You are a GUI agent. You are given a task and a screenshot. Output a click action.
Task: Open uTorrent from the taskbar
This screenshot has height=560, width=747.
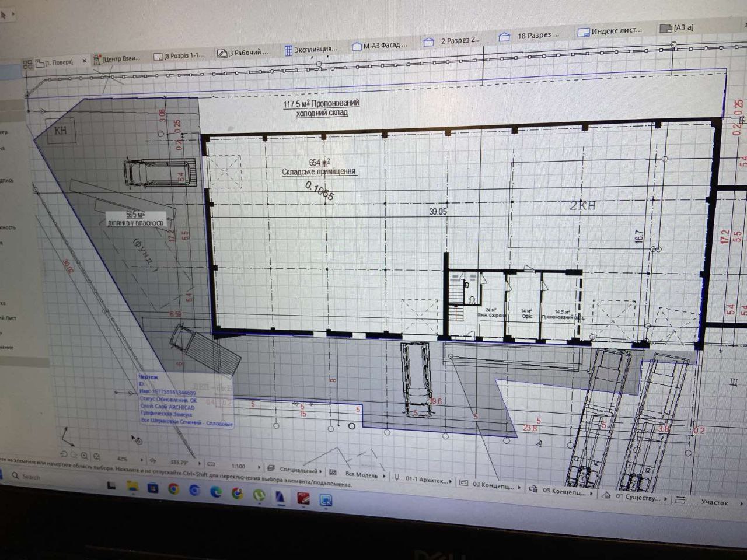click(259, 495)
